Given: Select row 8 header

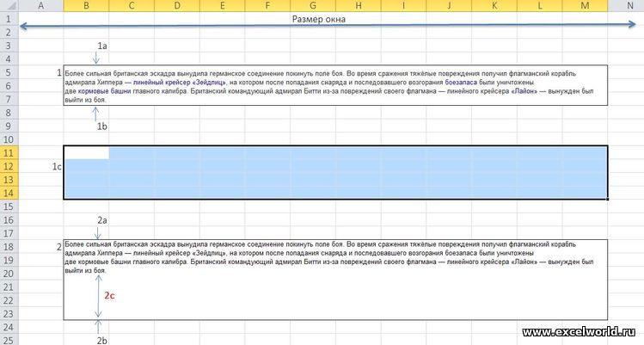Looking at the screenshot, I should (x=9, y=113).
